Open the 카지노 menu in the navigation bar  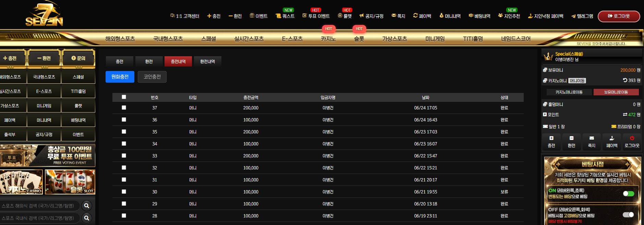(328, 39)
